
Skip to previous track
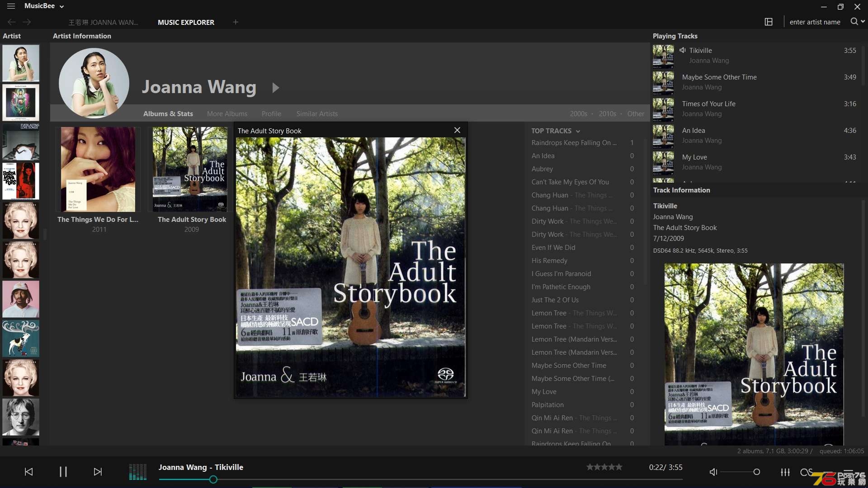click(x=28, y=472)
